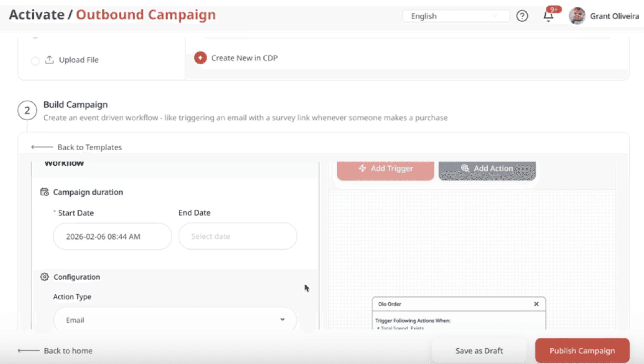Click the Upload File arrow icon

click(x=49, y=60)
